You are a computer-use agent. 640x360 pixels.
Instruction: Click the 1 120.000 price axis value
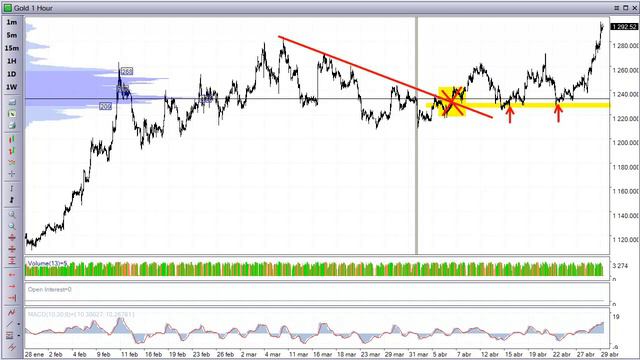coord(625,240)
